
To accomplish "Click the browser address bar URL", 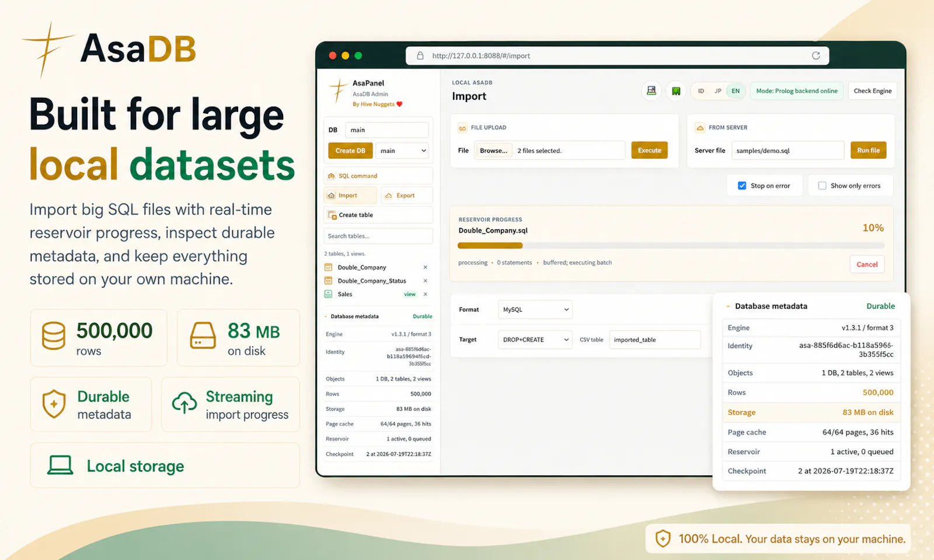I will click(481, 56).
